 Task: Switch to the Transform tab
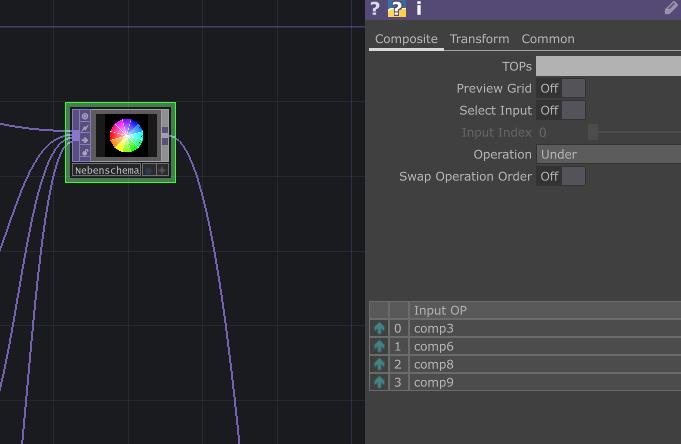point(479,39)
